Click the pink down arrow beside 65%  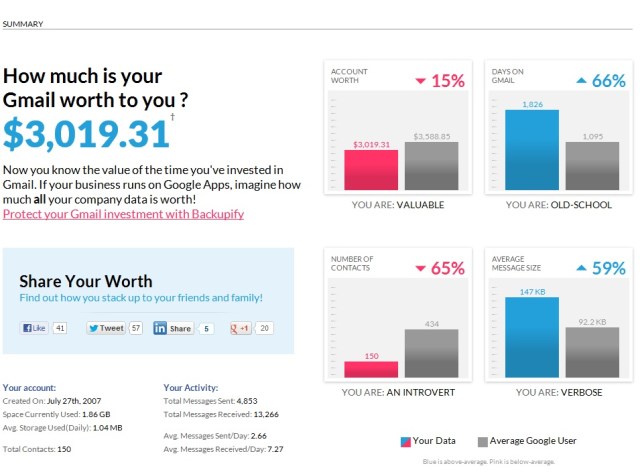(419, 268)
